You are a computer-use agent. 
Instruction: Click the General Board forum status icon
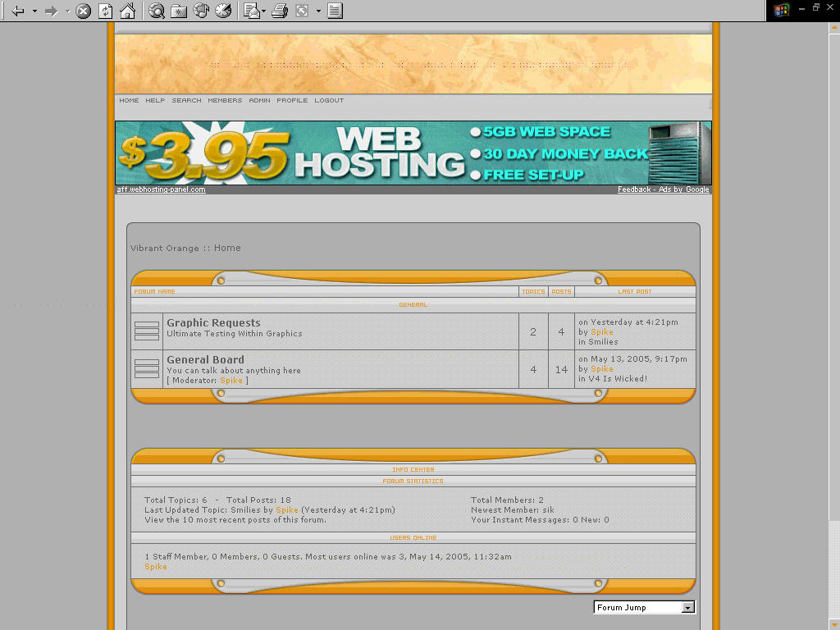coord(146,368)
